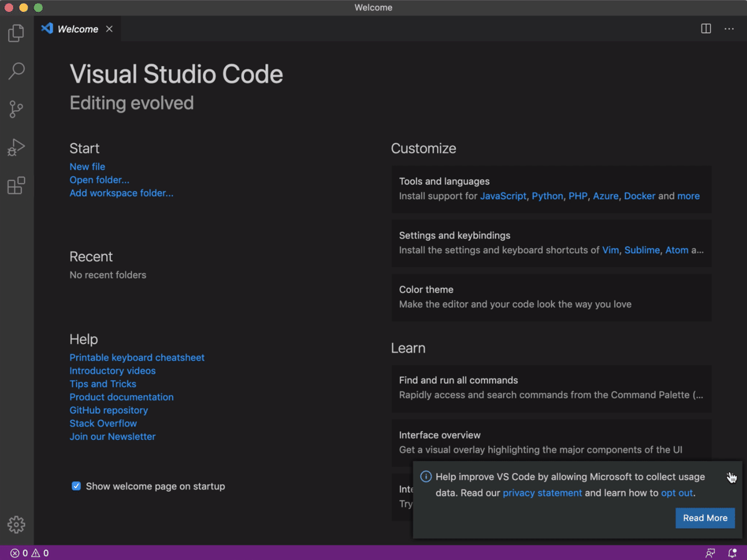Screen dimensions: 747x560
Task: Click the warnings count in status bar
Action: point(40,553)
